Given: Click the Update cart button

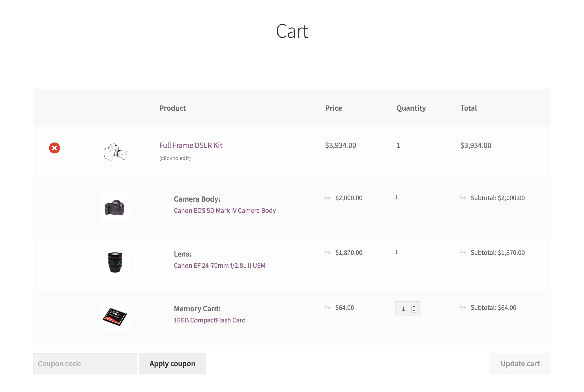Looking at the screenshot, I should [520, 363].
